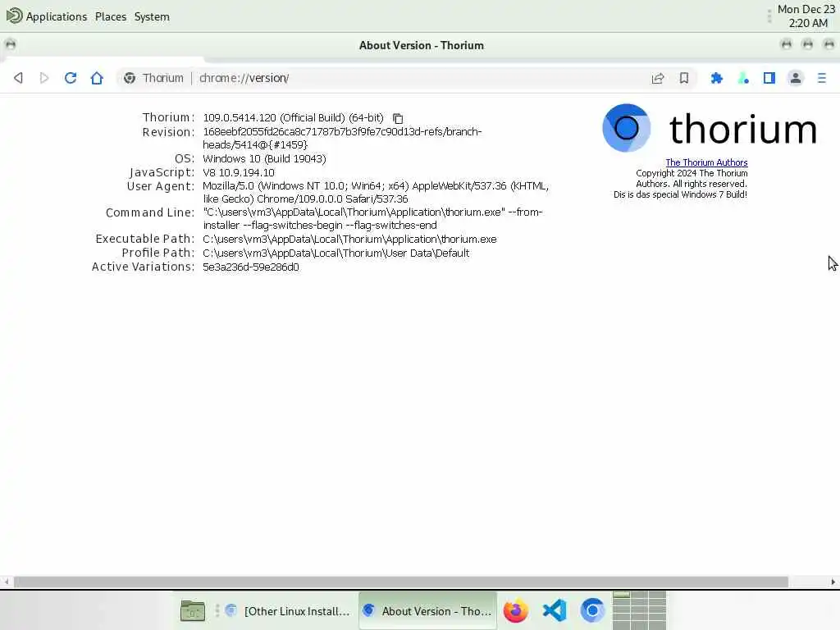Click the OS value Windows 10

tap(264, 159)
